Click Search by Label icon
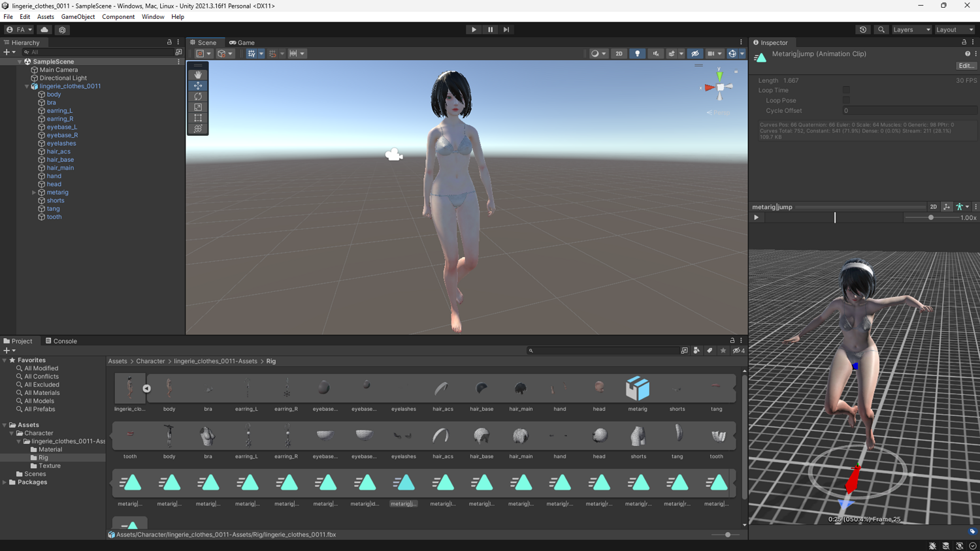Image resolution: width=980 pixels, height=551 pixels. pos(710,351)
